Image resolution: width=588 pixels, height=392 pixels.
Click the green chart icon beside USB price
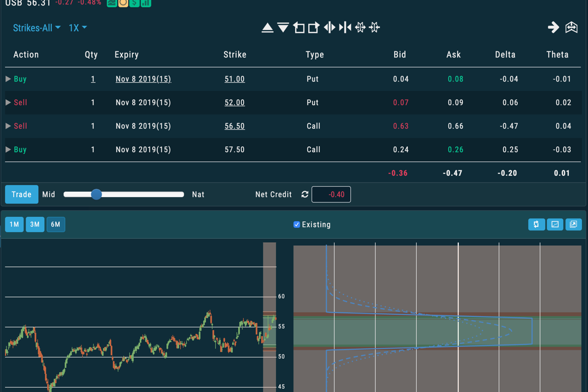[x=112, y=3]
